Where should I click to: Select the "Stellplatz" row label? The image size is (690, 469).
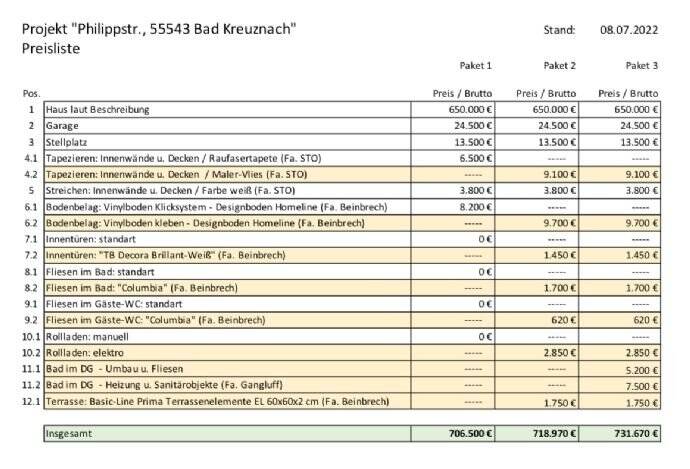pos(67,141)
